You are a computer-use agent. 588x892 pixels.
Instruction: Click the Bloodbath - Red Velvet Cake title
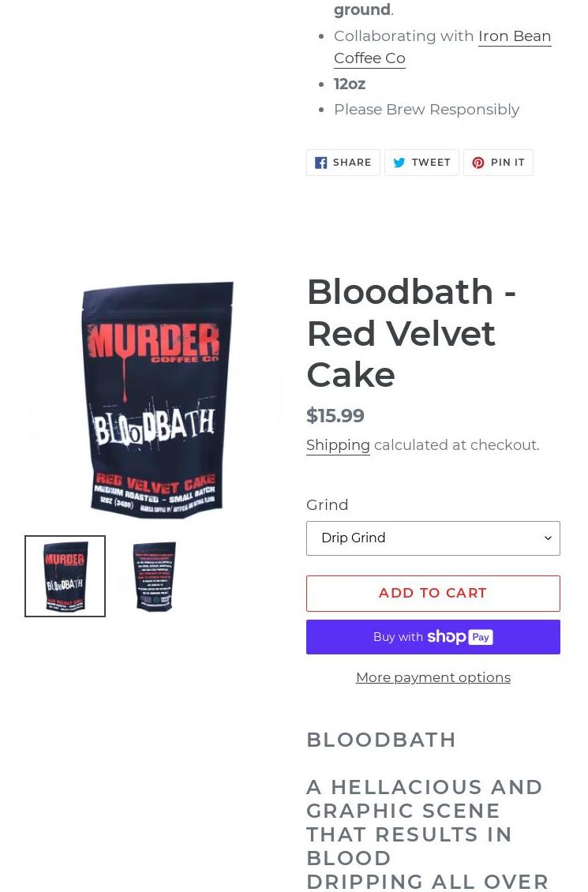coord(411,333)
